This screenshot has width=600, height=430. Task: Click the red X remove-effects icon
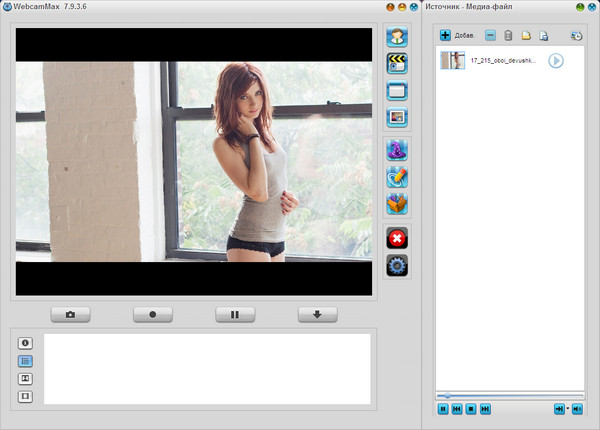tap(397, 238)
